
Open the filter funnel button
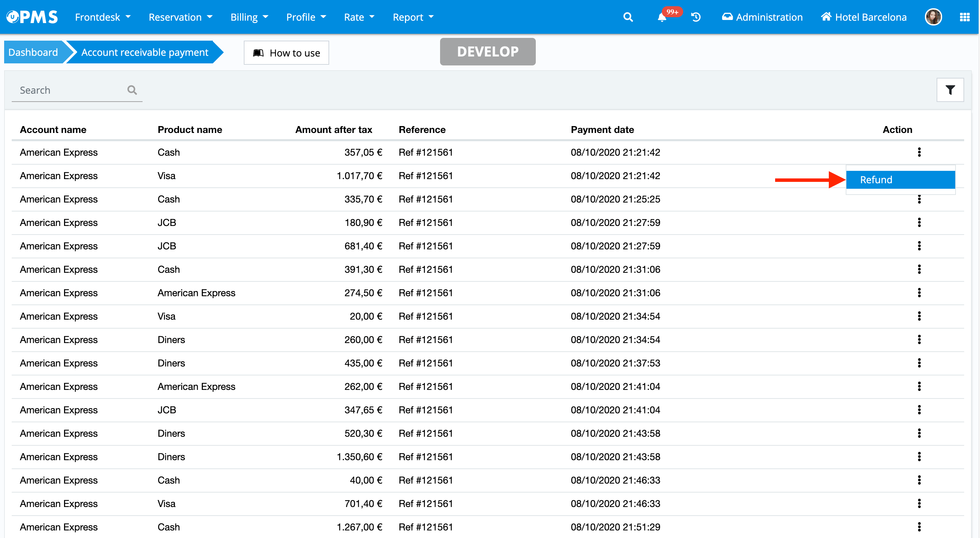tap(950, 90)
